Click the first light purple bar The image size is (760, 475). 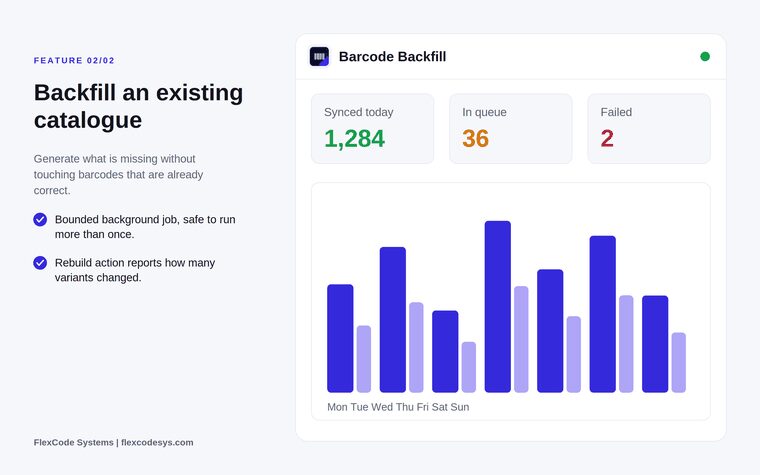[x=364, y=359]
